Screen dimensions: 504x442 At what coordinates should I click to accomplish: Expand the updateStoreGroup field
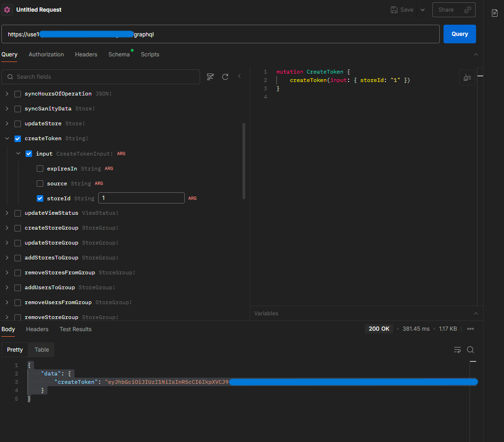(x=7, y=243)
